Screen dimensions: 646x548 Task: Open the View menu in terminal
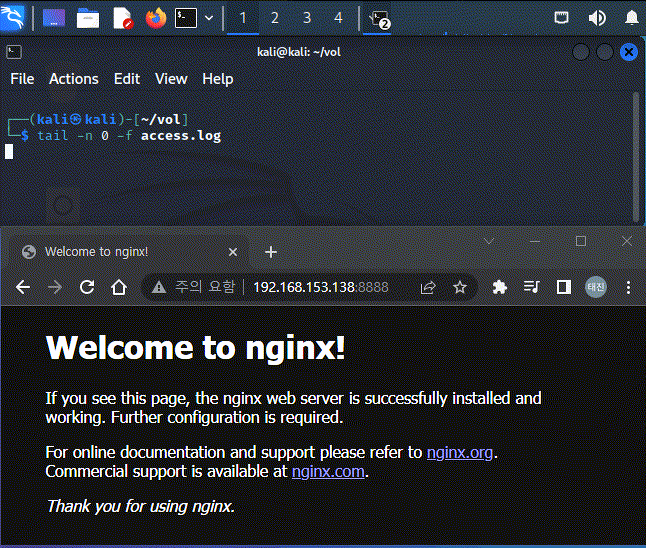171,79
